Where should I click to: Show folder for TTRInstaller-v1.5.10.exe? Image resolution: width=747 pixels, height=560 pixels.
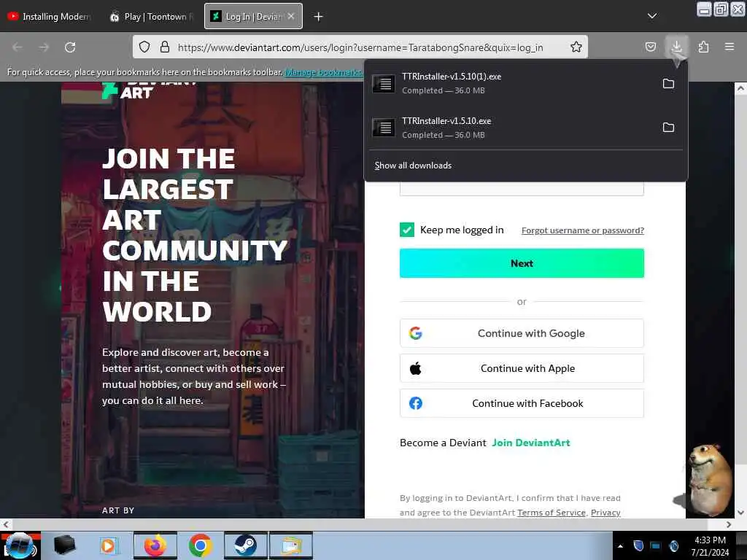668,128
